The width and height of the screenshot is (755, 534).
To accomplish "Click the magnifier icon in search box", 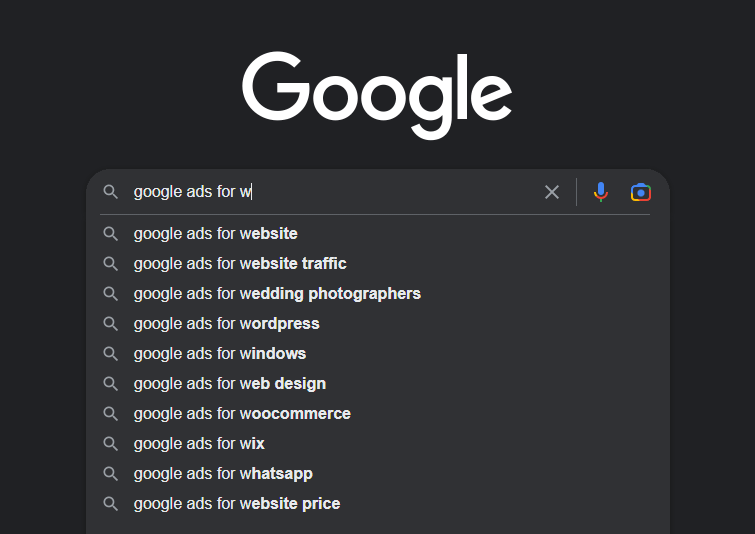I will pyautogui.click(x=111, y=192).
